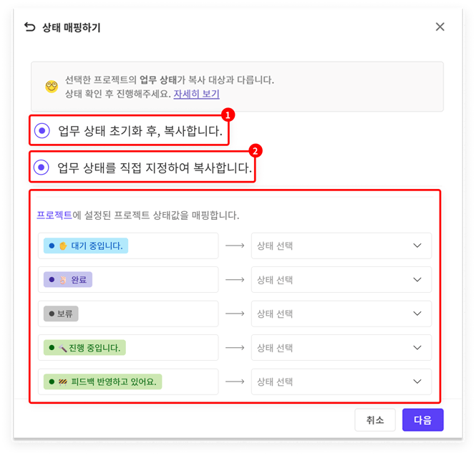Viewport: 476px width, 456px height.
Task: Click the back arrow icon beside 상태 매핑하기
Action: click(29, 27)
